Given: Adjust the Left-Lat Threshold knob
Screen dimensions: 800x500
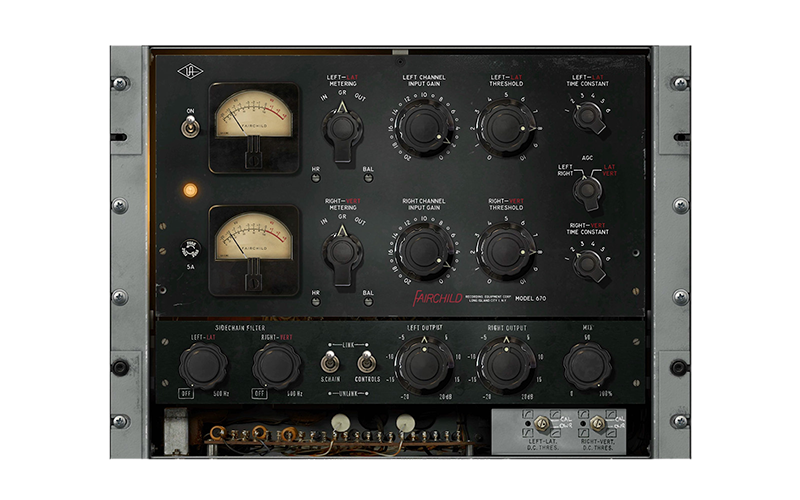Looking at the screenshot, I should (x=506, y=128).
